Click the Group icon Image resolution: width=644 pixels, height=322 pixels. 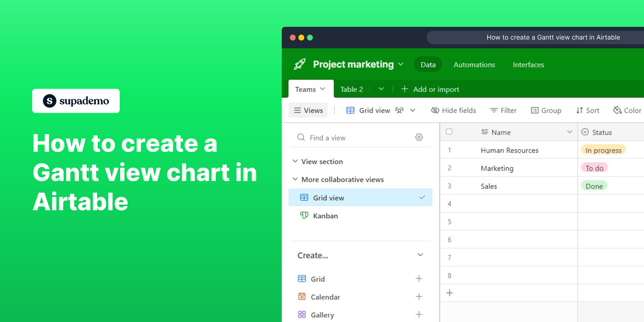point(535,110)
